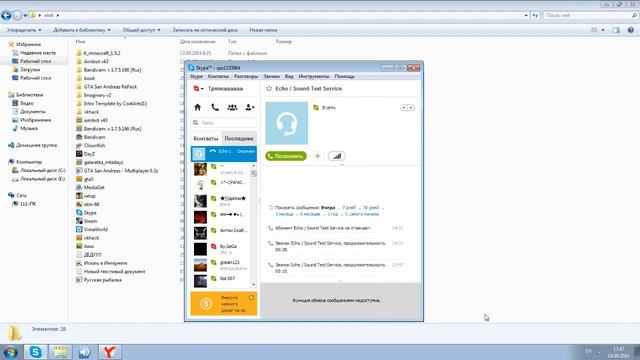
Task: Close the orange Skype credit banner
Action: [251, 298]
